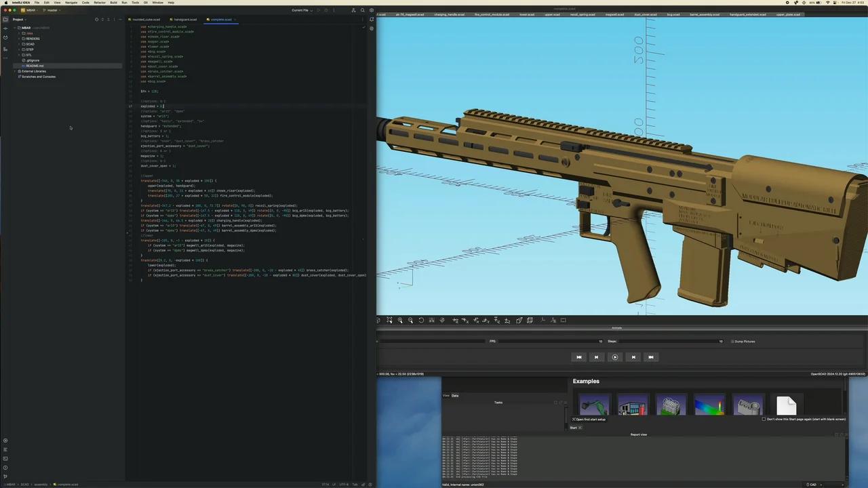Select README.md in project tree
The image size is (868, 488).
click(35, 66)
